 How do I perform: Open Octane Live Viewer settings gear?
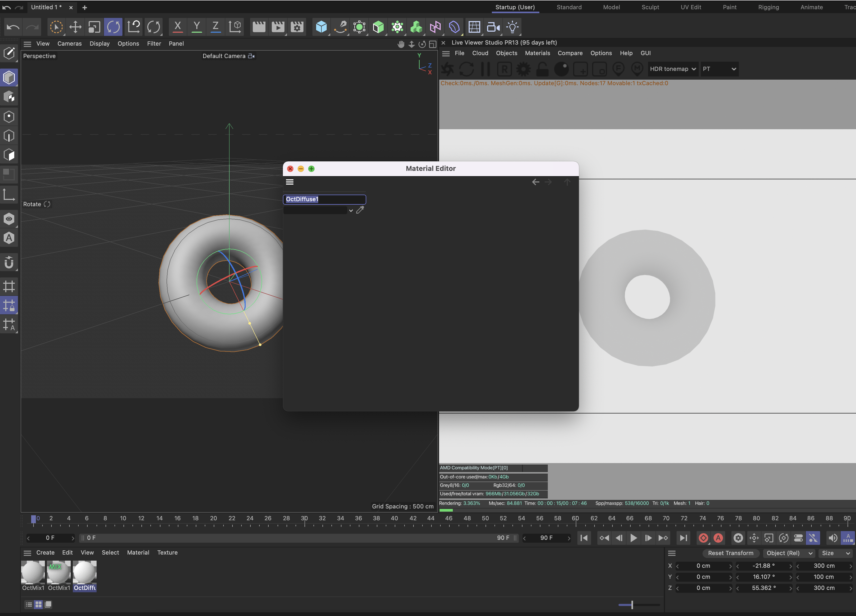523,69
